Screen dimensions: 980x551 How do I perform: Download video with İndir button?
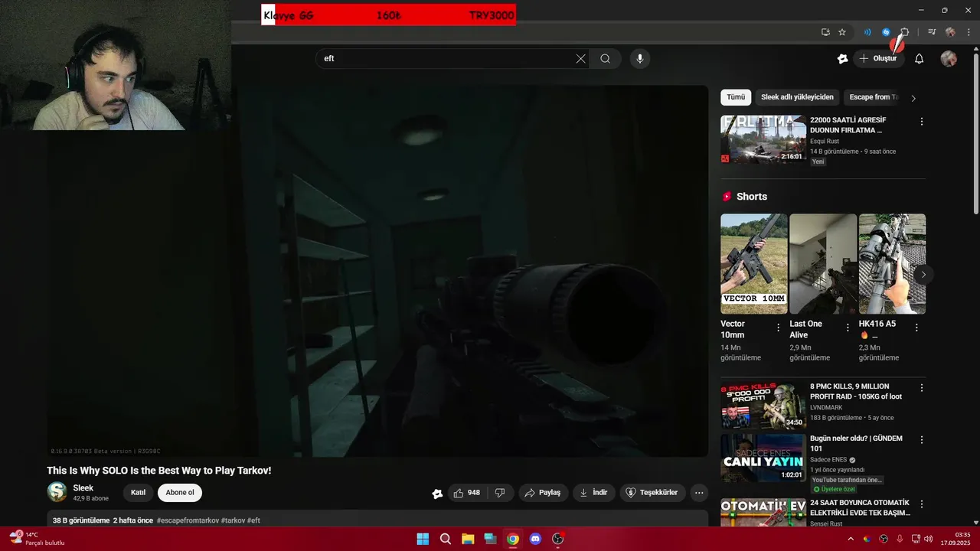tap(593, 493)
